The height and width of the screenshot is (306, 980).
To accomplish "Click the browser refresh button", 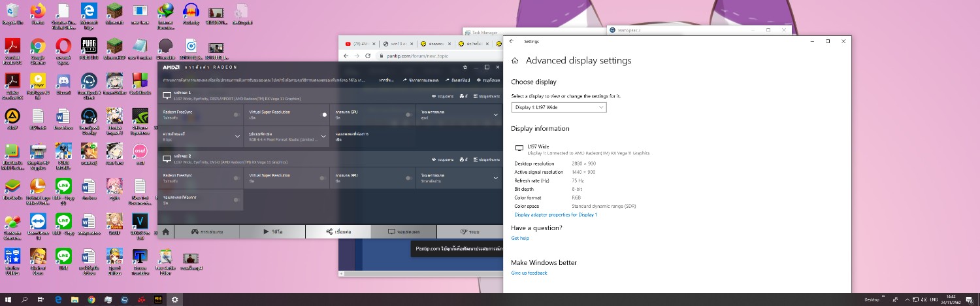I will coord(368,56).
